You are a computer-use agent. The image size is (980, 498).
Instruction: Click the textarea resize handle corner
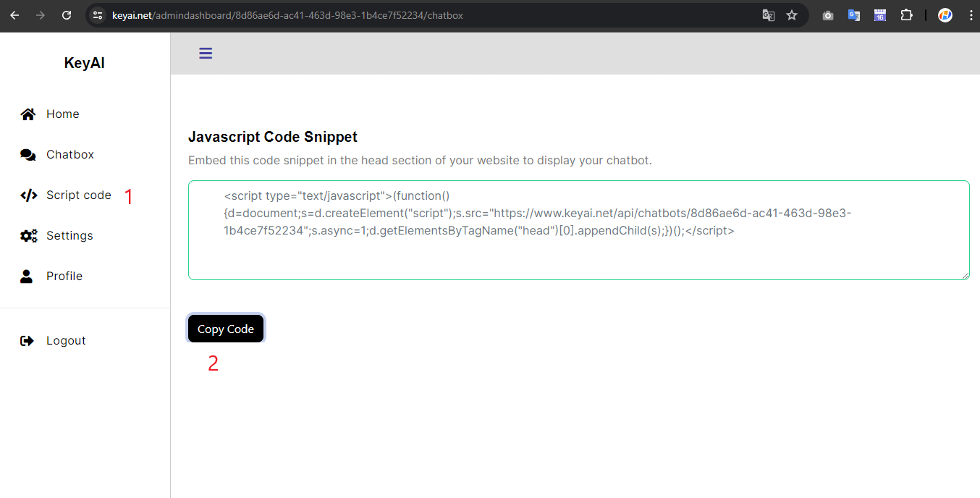[966, 276]
